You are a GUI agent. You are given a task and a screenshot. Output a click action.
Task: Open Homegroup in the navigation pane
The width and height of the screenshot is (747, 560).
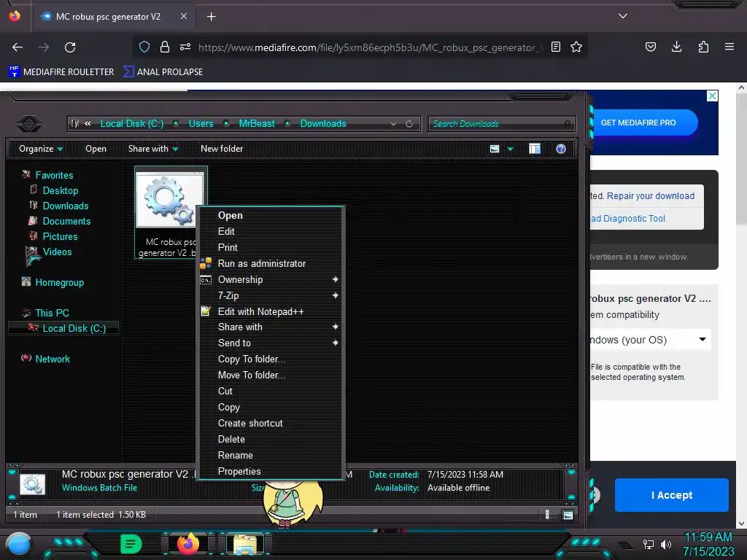pos(59,282)
